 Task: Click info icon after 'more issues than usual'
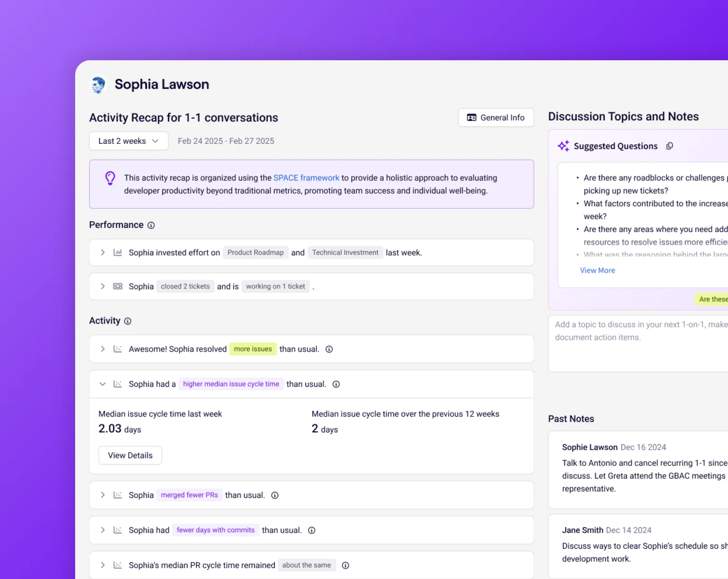pyautogui.click(x=329, y=349)
